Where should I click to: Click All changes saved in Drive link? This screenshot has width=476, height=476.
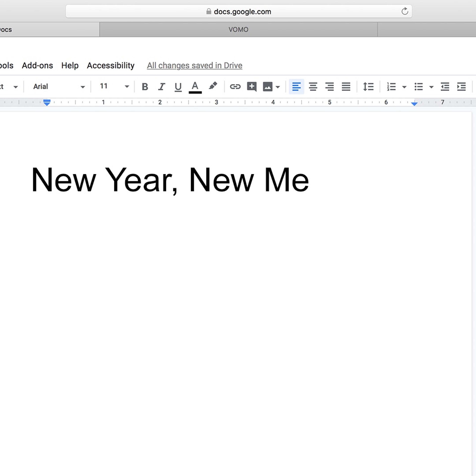[x=194, y=66]
